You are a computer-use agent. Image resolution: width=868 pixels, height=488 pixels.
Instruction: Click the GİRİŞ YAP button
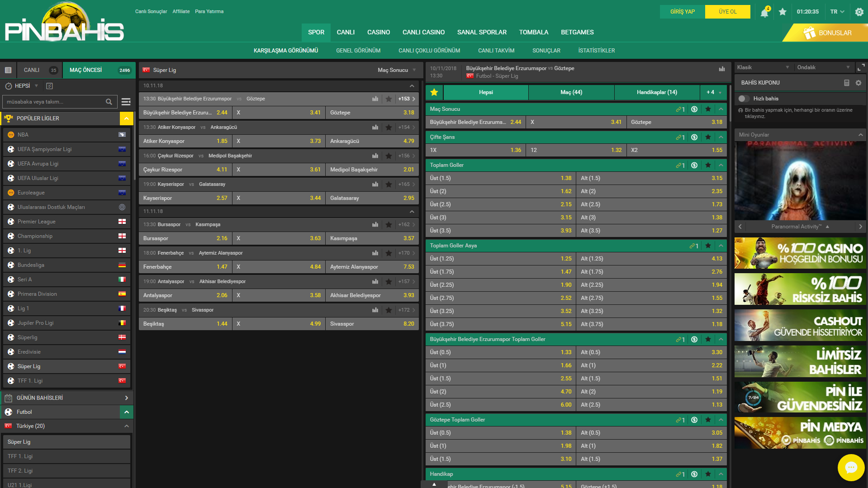[682, 12]
